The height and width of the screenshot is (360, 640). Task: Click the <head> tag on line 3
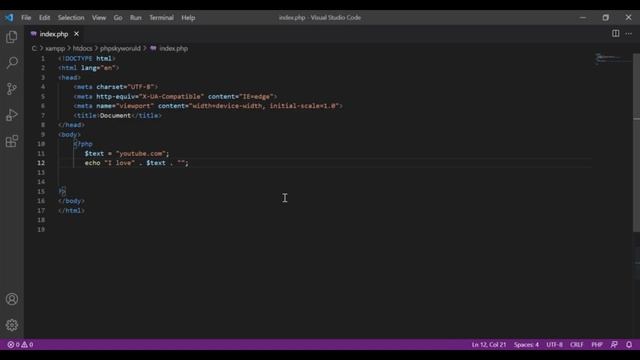point(69,78)
